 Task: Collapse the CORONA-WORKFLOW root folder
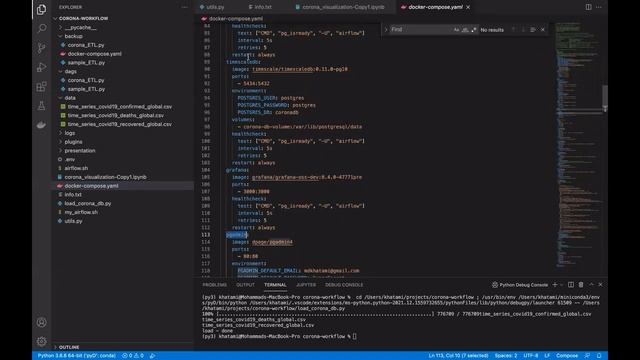click(83, 18)
